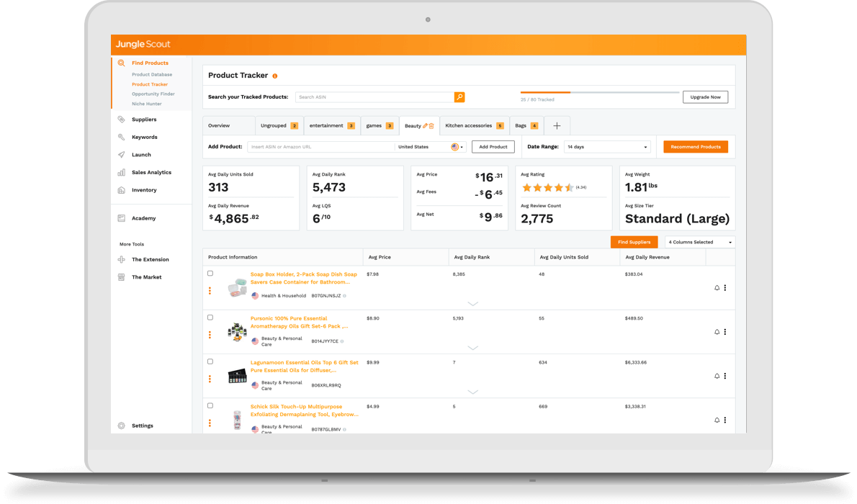Open Niche Hunter in sidebar
Screen dimensions: 857x504
[x=146, y=104]
